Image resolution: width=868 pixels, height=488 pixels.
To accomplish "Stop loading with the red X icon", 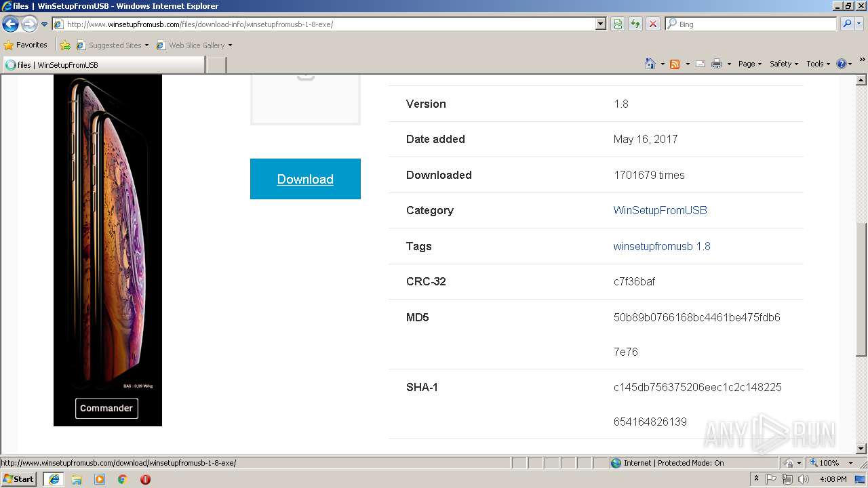I will (x=653, y=24).
